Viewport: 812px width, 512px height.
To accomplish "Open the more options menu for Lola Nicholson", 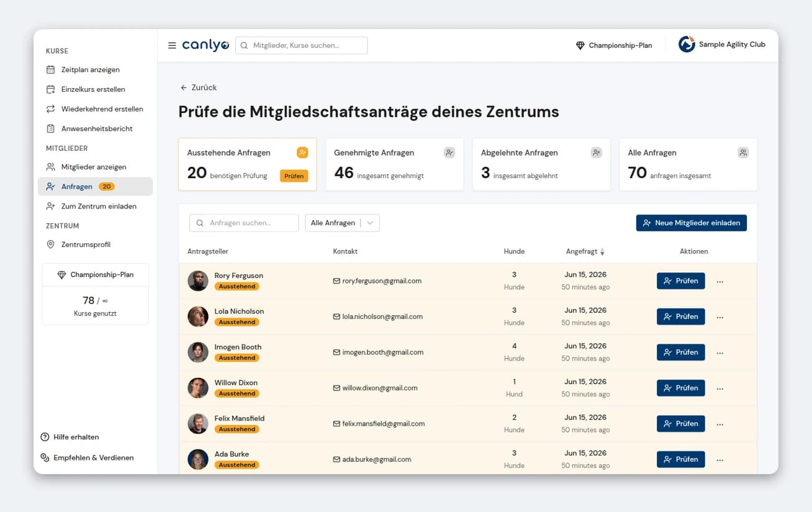I will (x=720, y=317).
